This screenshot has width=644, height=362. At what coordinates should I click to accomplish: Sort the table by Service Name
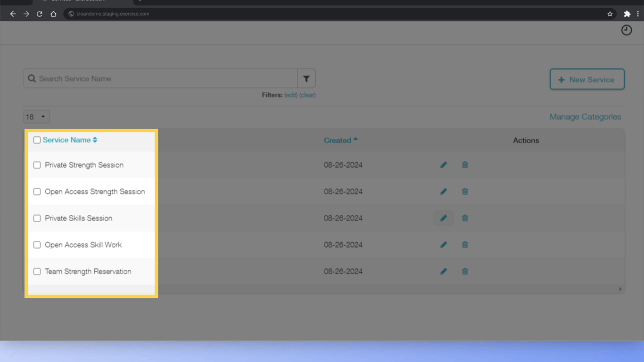click(x=70, y=140)
